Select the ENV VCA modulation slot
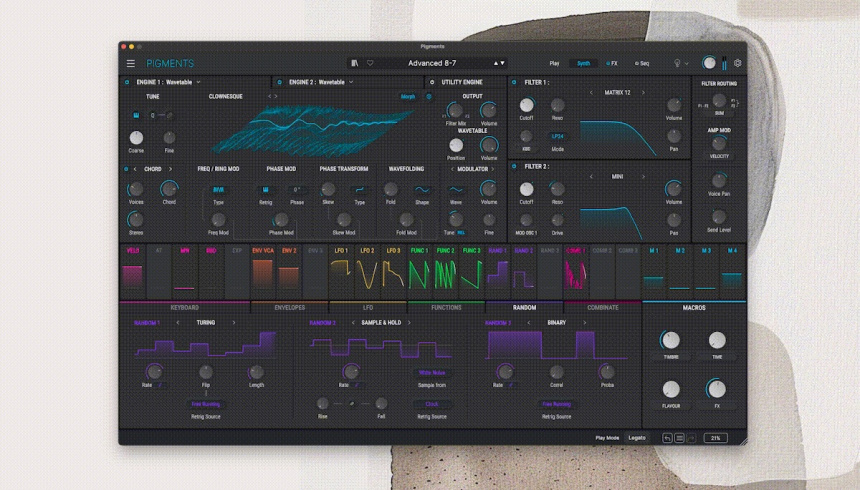This screenshot has width=860, height=490. click(263, 271)
